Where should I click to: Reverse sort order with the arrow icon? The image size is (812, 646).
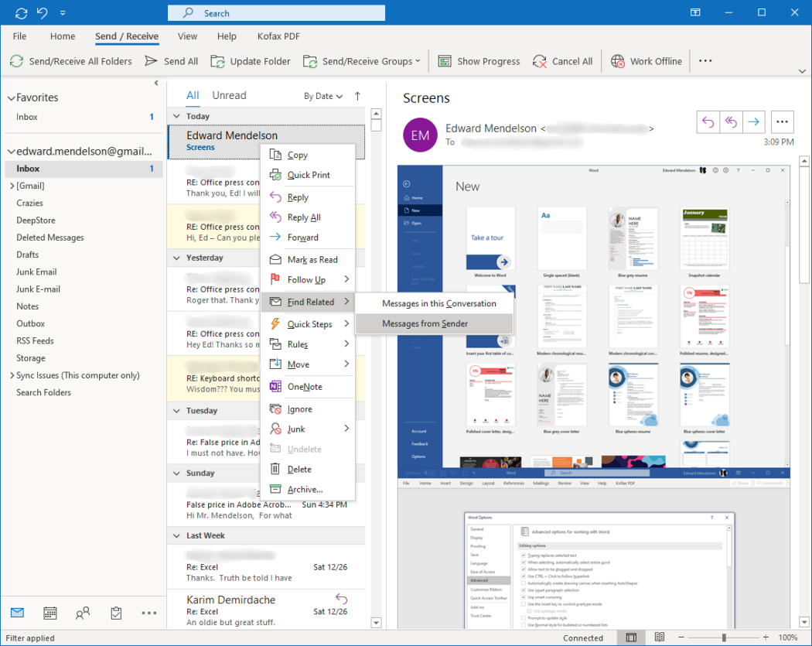[357, 96]
